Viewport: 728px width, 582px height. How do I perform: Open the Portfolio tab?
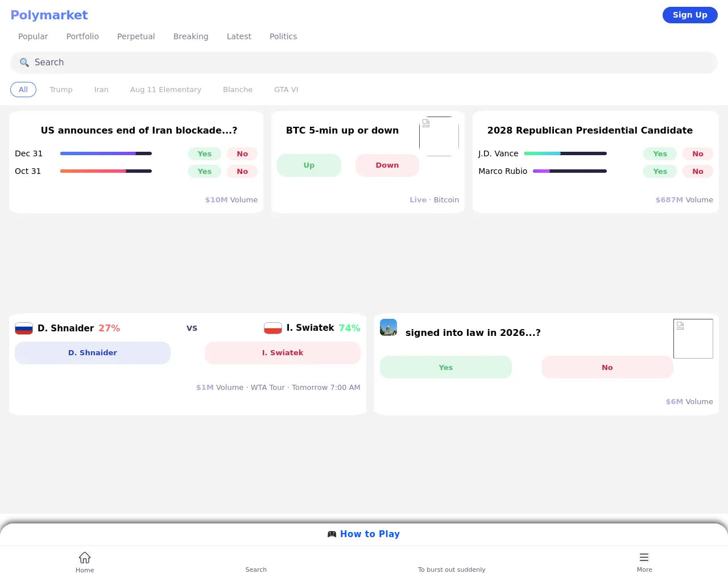click(x=82, y=36)
